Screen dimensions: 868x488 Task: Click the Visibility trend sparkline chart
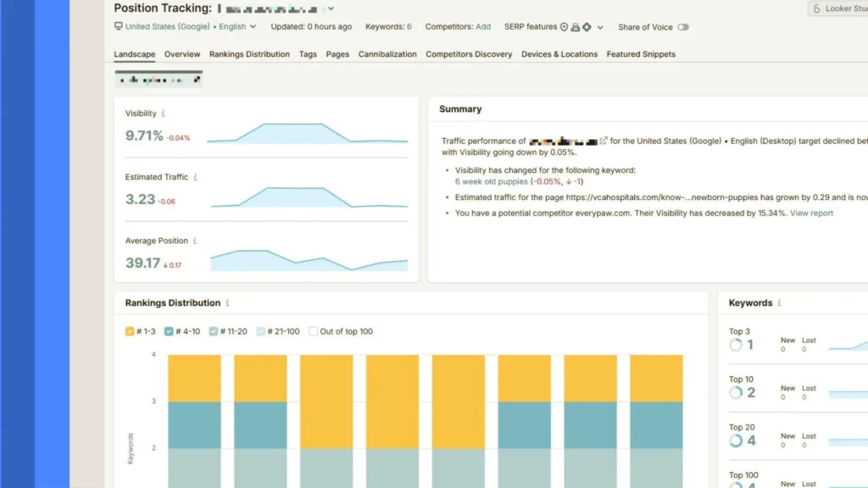click(x=307, y=133)
